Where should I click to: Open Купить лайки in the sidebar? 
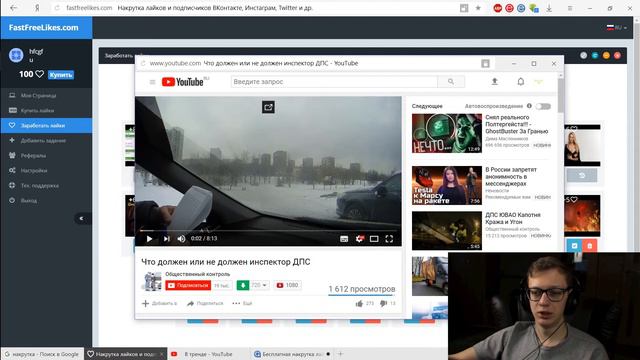[x=46, y=110]
